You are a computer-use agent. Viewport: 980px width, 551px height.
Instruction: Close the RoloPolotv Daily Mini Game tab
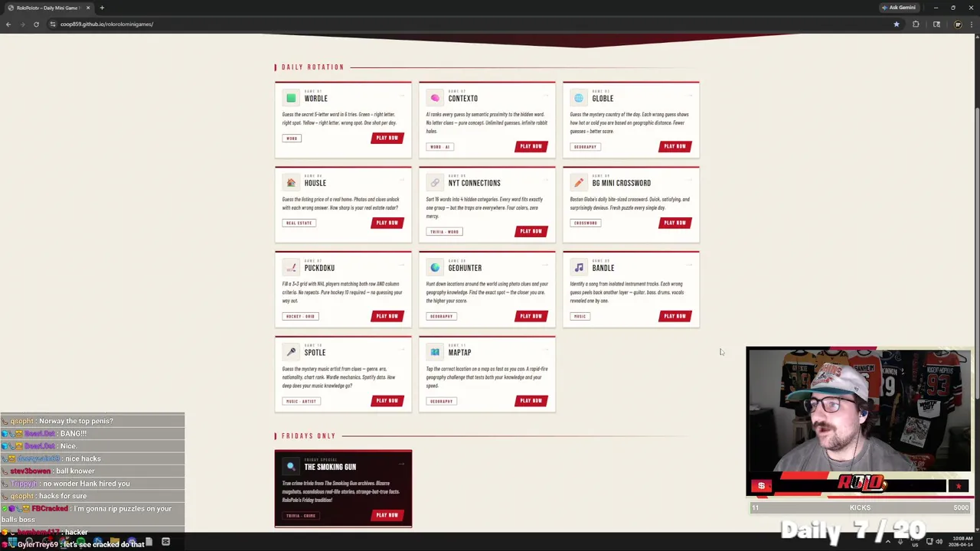point(88,8)
